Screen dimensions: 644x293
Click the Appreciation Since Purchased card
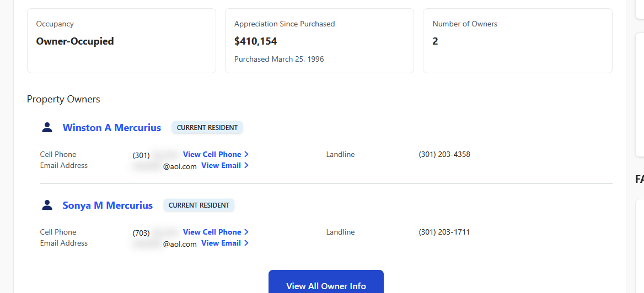[319, 41]
